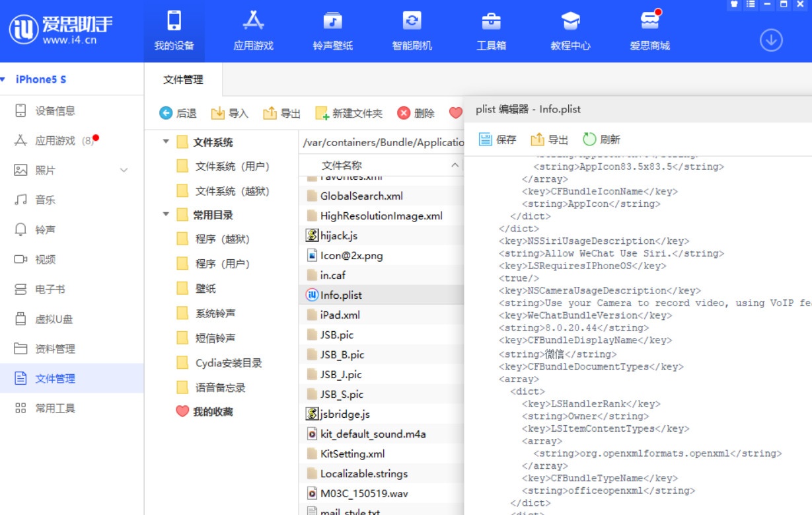This screenshot has height=515, width=812.
Task: Click the 后退 back button
Action: [x=178, y=113]
